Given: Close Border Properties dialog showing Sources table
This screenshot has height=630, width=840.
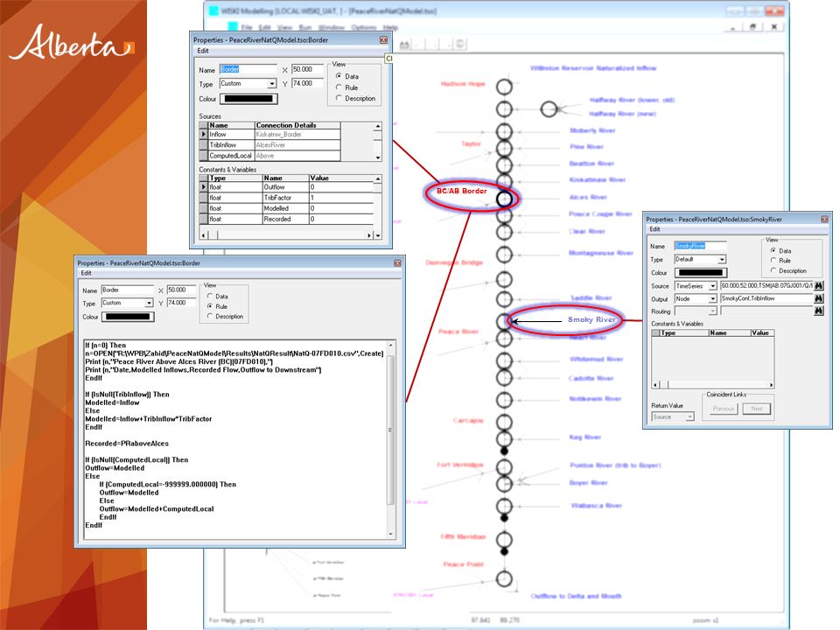Looking at the screenshot, I should [383, 39].
